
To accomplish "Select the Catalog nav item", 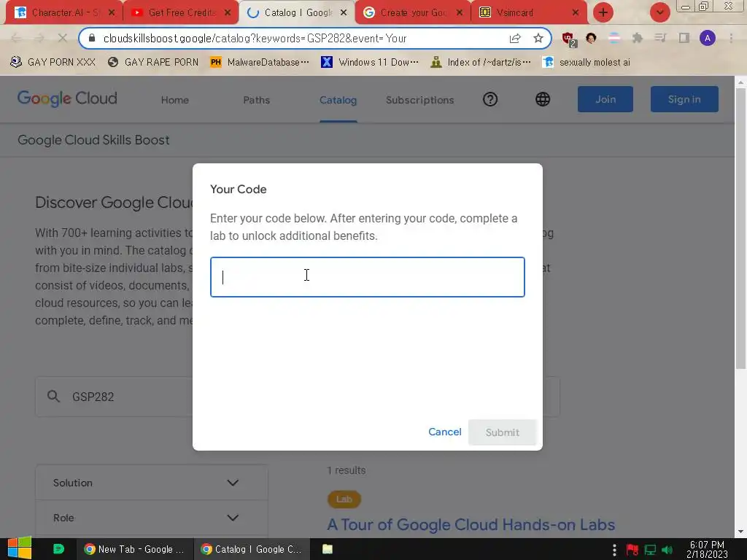I will (x=338, y=100).
